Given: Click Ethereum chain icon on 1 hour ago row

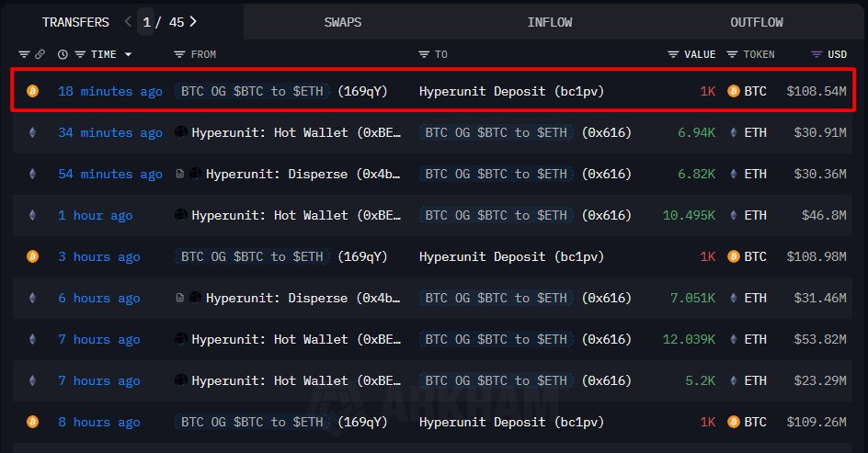Looking at the screenshot, I should [33, 215].
